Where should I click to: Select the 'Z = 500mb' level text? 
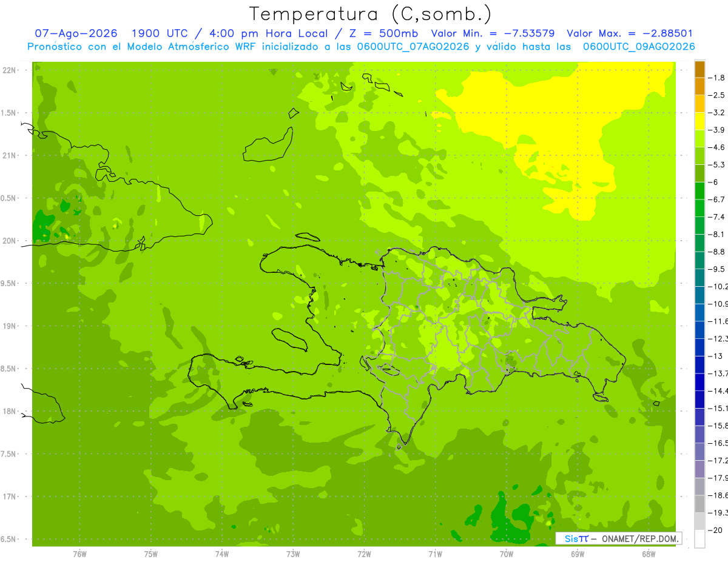click(383, 33)
